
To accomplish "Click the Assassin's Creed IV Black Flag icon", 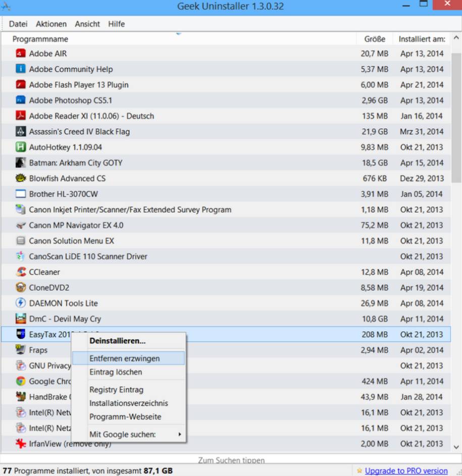I will click(x=20, y=131).
